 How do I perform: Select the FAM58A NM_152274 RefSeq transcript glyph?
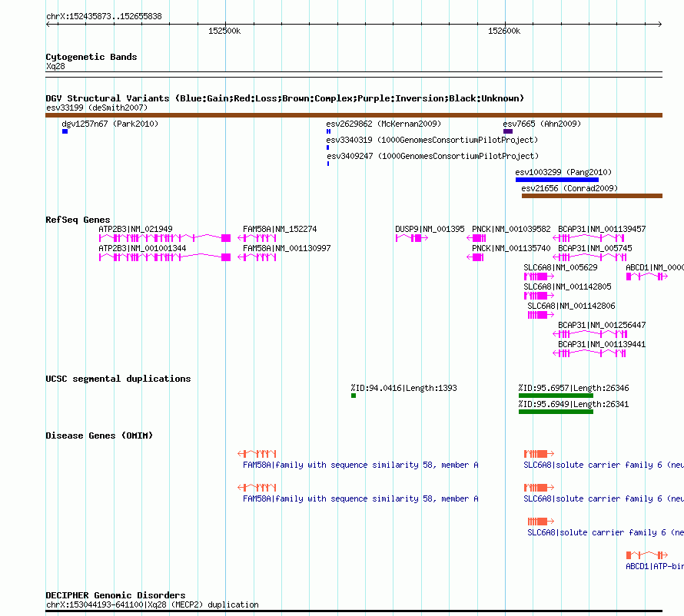tap(257, 238)
